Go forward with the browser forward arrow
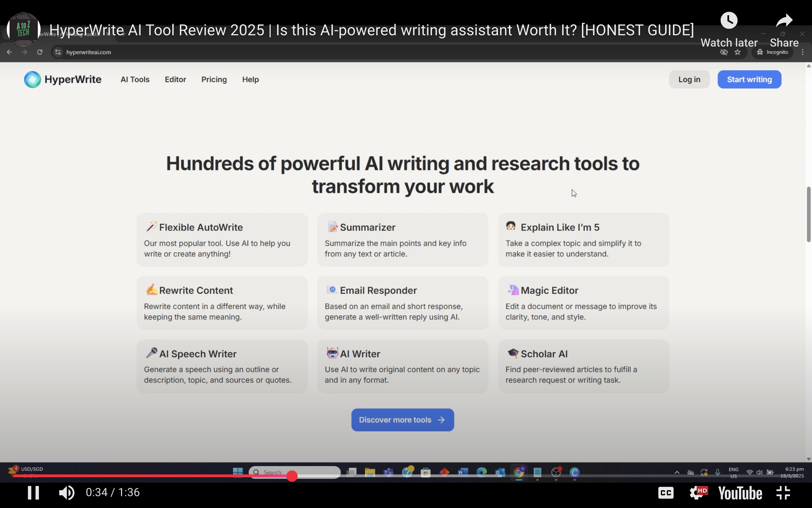This screenshot has width=812, height=508. tap(25, 52)
